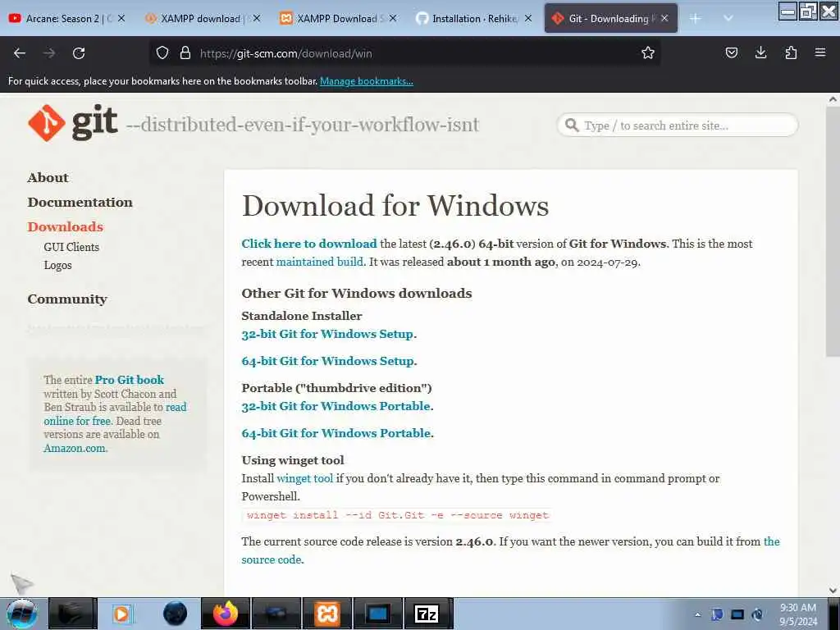Open the monitor window taskbar icon
Viewport: 840px width, 630px height.
click(x=377, y=614)
